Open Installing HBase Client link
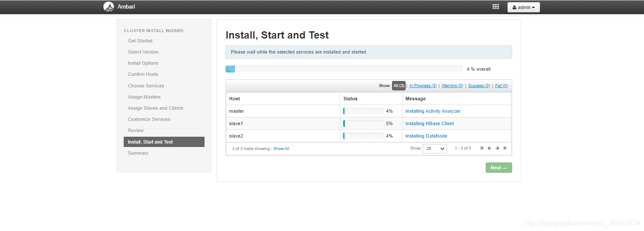The height and width of the screenshot is (231, 644). pyautogui.click(x=429, y=123)
